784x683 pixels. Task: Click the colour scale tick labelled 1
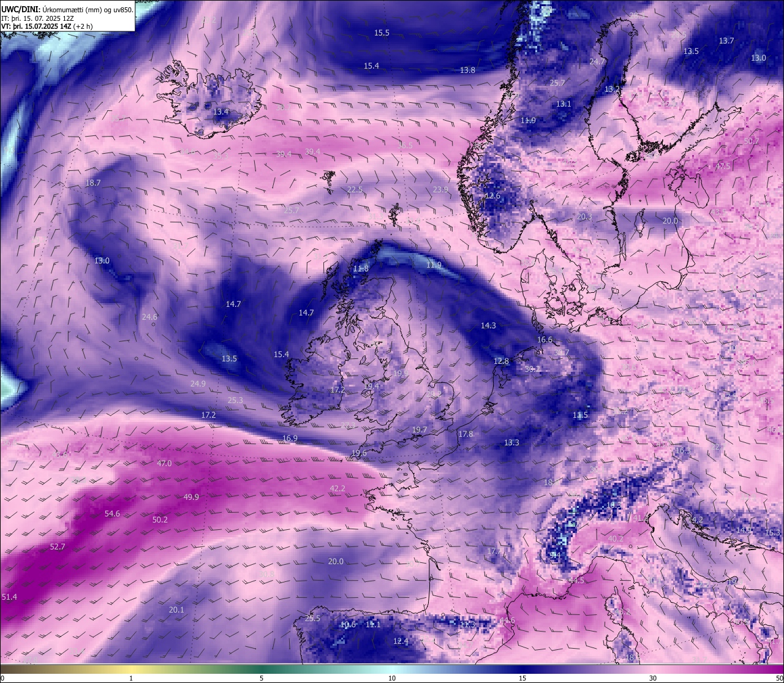tap(131, 678)
